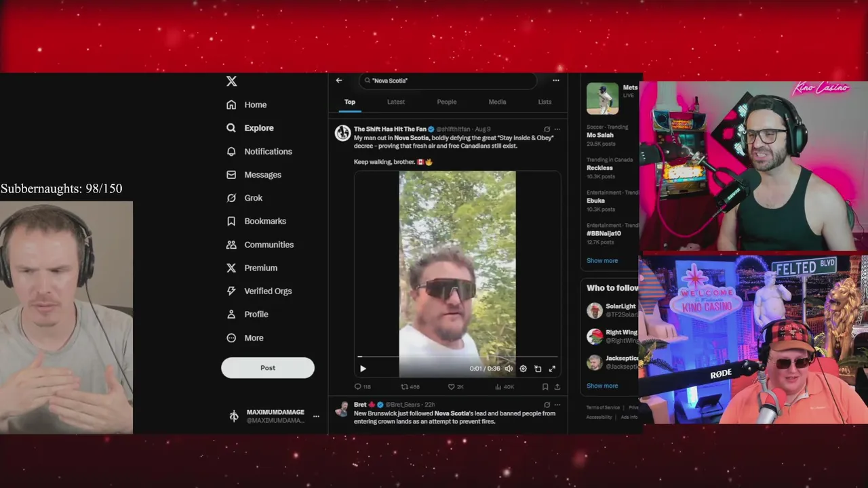Switch to the Latest tab
868x488 pixels.
click(x=396, y=102)
